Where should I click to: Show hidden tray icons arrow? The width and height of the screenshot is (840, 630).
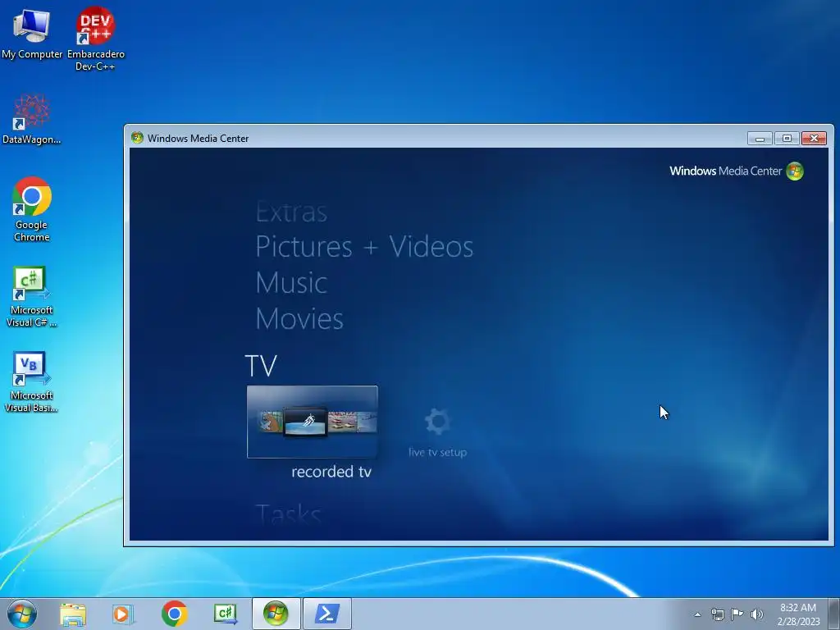pos(697,614)
